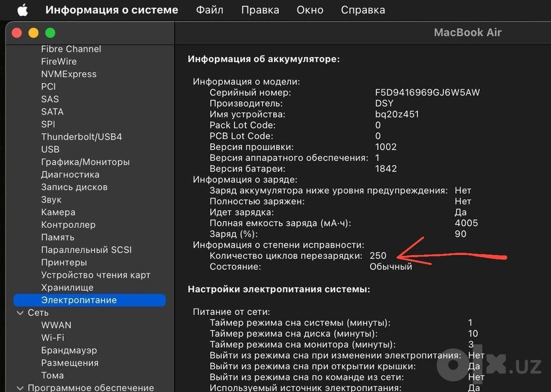Select Запись дисков in sidebar
551x392 pixels.
(74, 187)
